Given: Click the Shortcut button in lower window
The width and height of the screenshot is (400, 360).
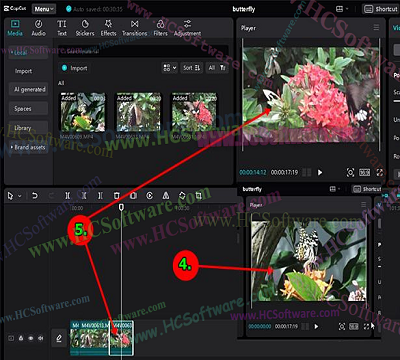Looking at the screenshot, I should pos(367,189).
